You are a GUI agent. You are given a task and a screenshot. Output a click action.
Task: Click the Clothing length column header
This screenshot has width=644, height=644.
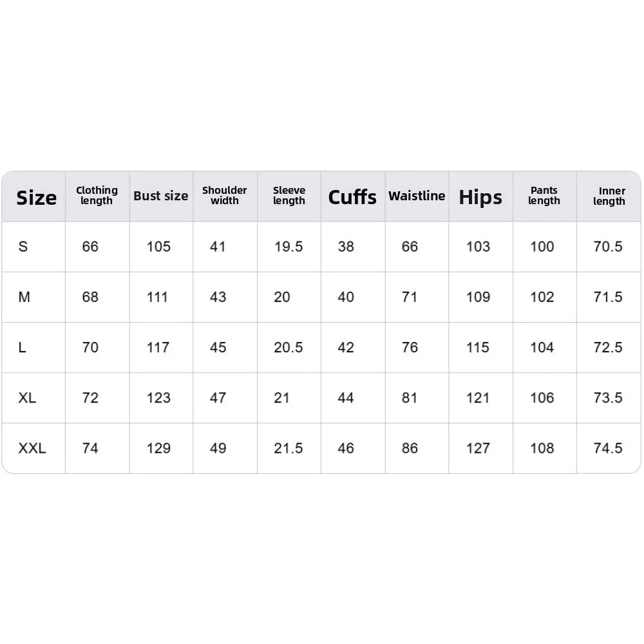point(97,196)
